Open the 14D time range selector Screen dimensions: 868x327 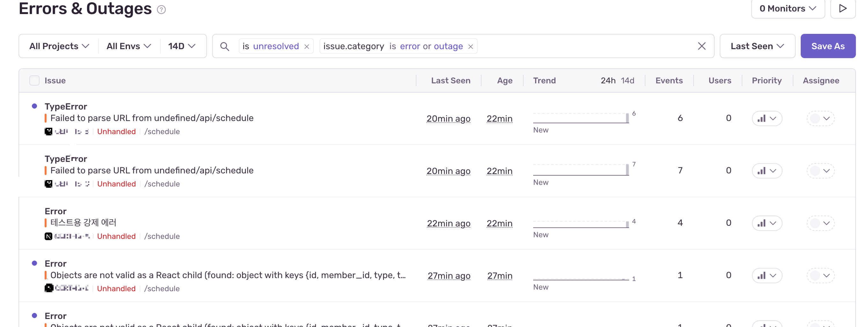point(182,46)
